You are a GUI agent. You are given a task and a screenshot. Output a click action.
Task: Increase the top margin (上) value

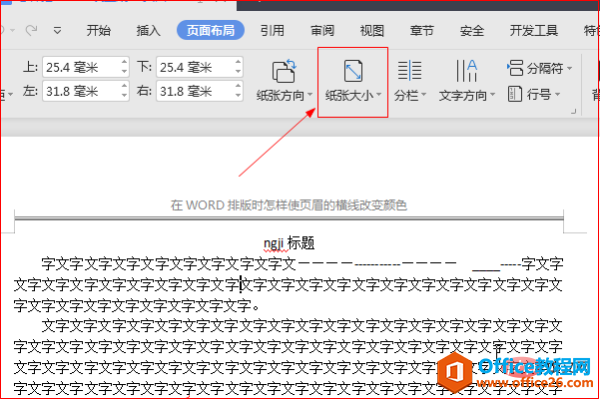(124, 63)
